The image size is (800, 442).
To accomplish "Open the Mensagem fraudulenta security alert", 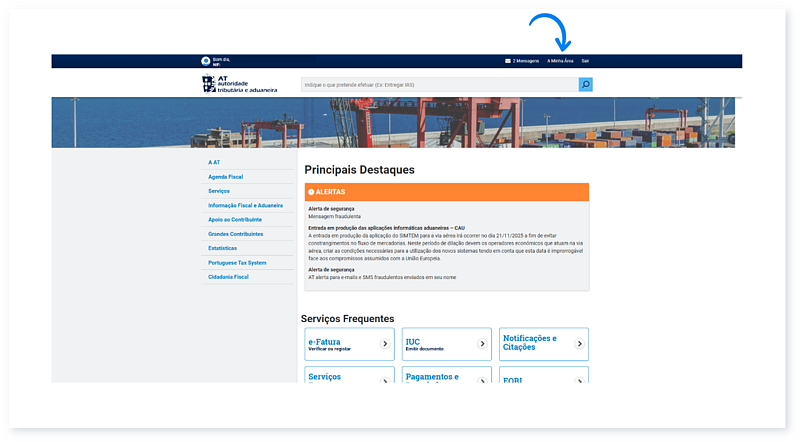I will click(335, 216).
